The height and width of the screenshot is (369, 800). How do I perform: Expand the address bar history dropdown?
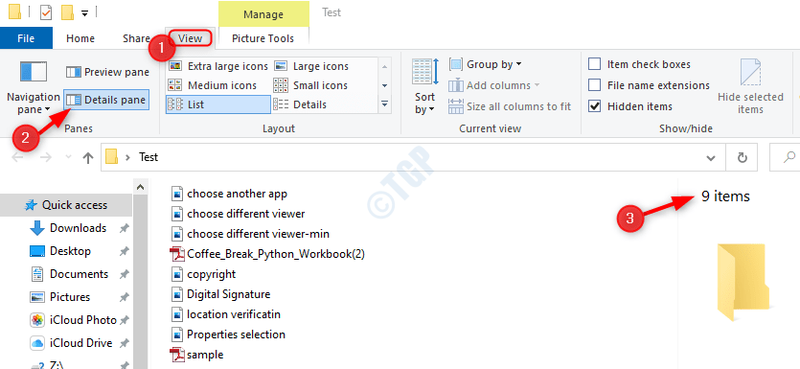(x=710, y=158)
